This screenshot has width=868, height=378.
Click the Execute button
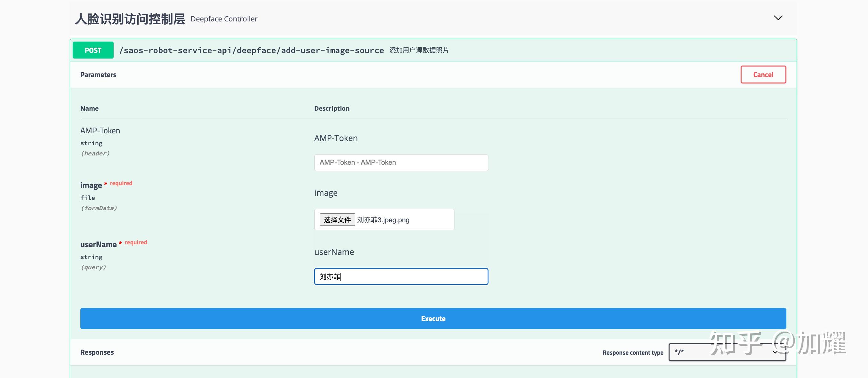point(433,318)
